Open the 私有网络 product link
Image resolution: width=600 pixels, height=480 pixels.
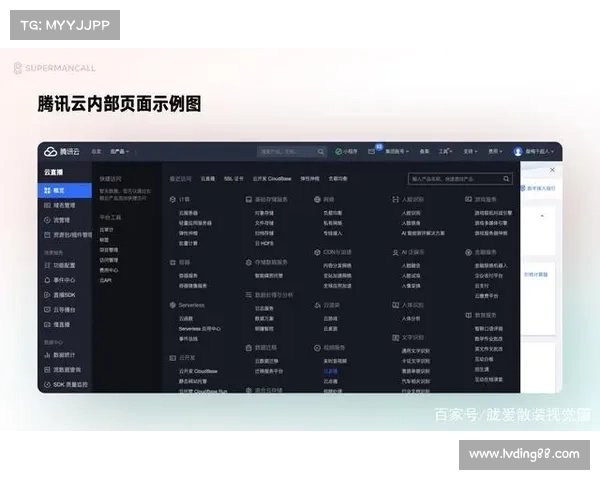point(333,223)
